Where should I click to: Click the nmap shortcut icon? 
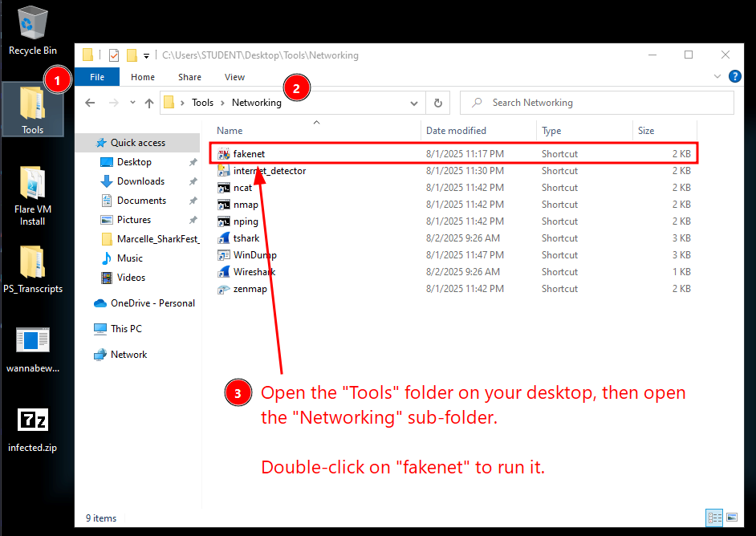pyautogui.click(x=225, y=205)
